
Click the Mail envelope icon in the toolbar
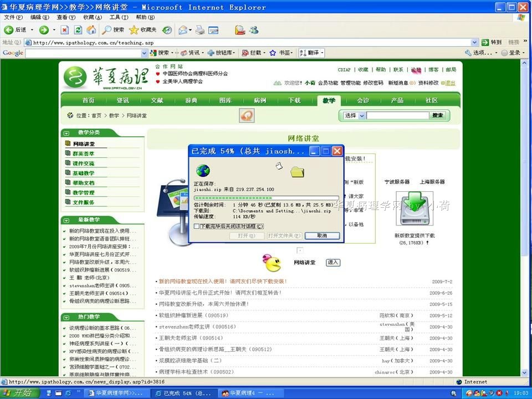(183, 30)
